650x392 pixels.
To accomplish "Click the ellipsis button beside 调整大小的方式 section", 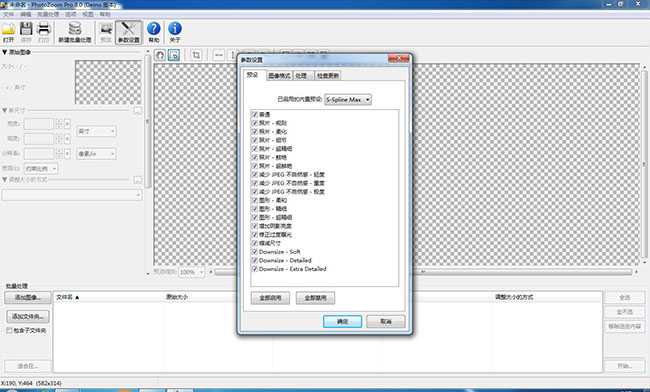I will pos(137,180).
